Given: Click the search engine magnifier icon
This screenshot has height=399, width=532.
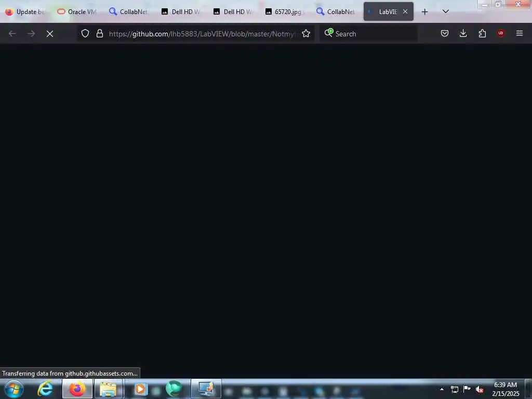Looking at the screenshot, I should pos(328,33).
